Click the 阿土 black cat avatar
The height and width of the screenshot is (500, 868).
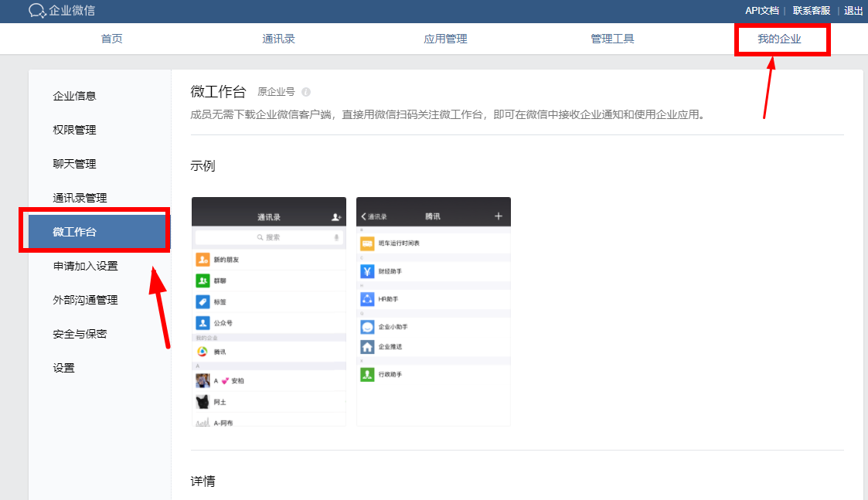click(203, 402)
